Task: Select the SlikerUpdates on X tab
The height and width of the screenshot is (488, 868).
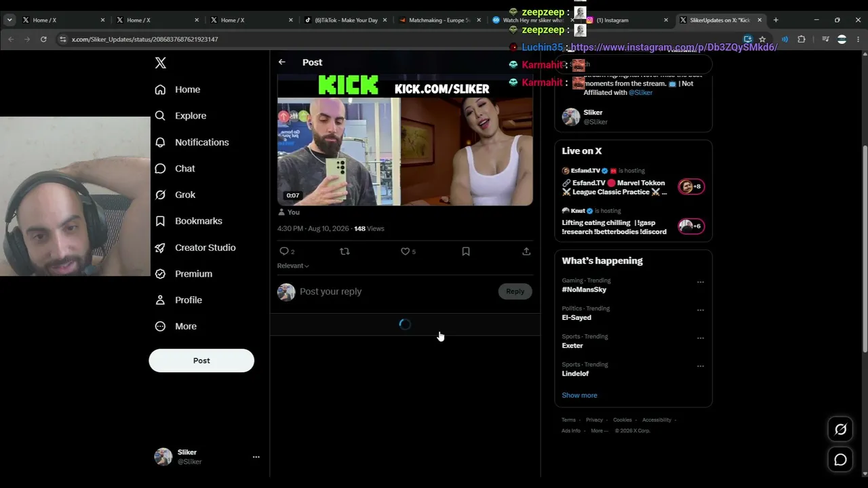Action: 721,20
